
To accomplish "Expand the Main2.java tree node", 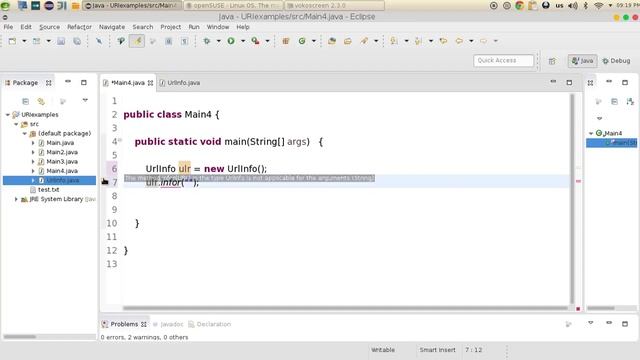I will tap(33, 152).
